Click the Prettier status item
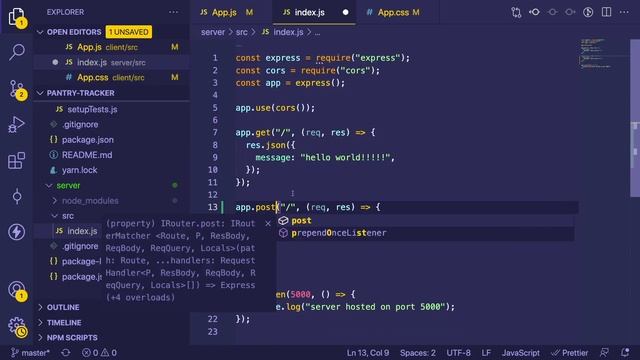Viewport: 640px width, 360px height. click(x=570, y=353)
